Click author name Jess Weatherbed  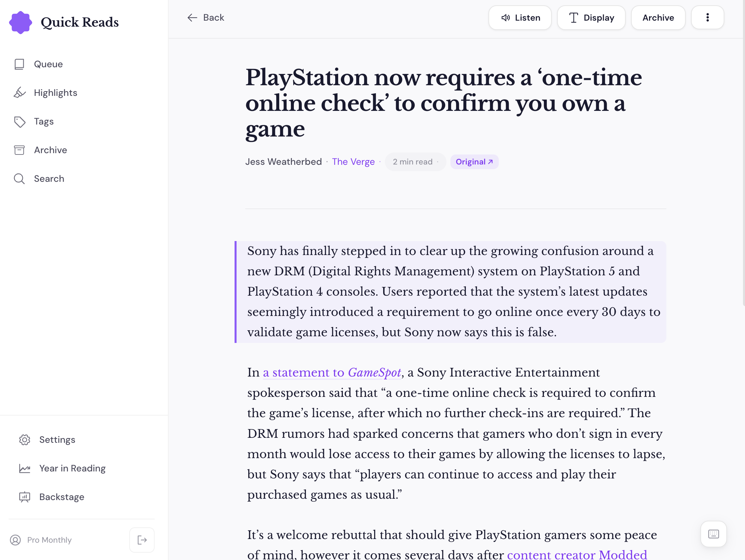(283, 162)
